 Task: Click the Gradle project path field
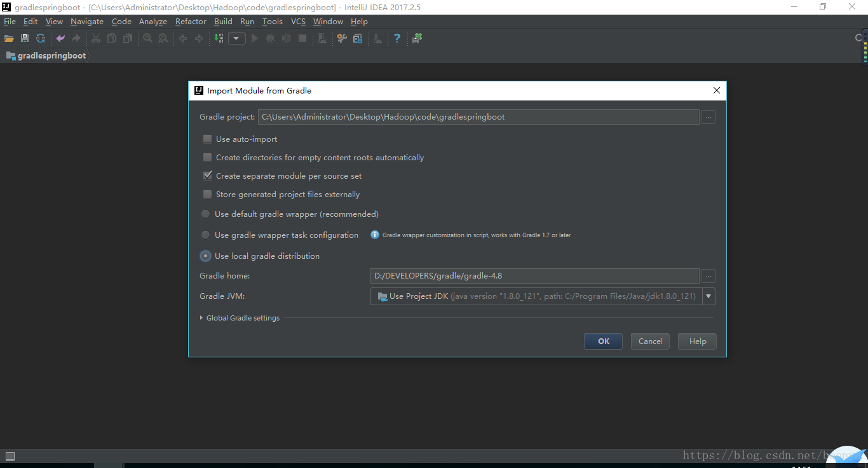[x=478, y=117]
